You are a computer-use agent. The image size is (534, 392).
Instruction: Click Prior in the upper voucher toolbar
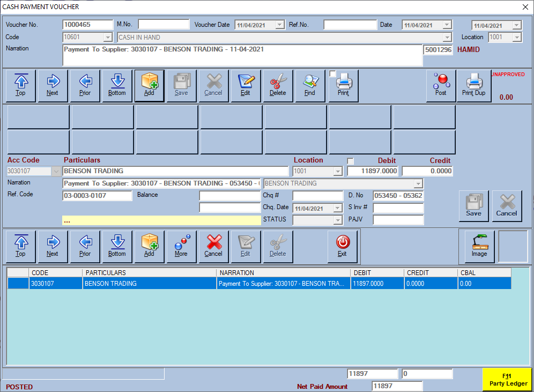(85, 86)
